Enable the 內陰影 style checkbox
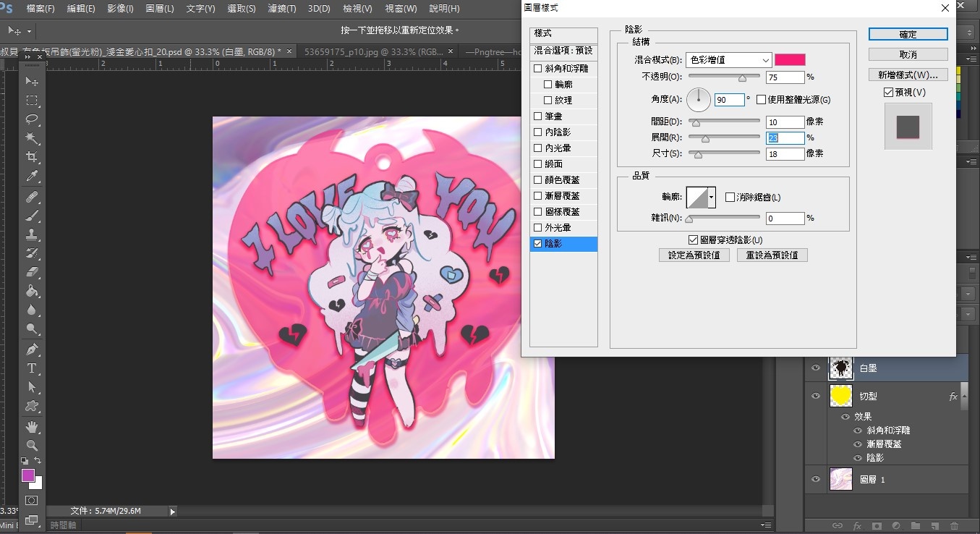Image resolution: width=980 pixels, height=534 pixels. tap(537, 132)
